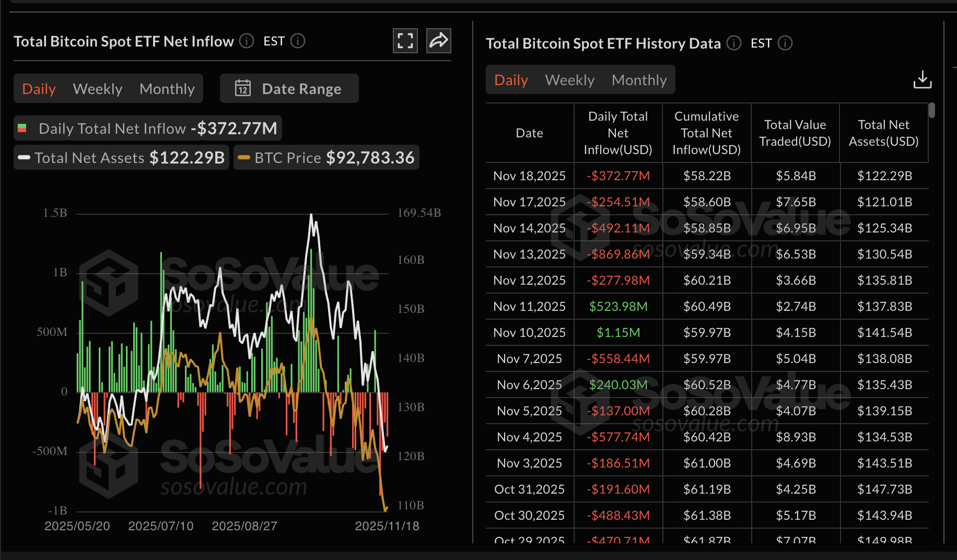This screenshot has height=560, width=957.
Task: Click the share icon on the chart panel
Action: point(438,40)
